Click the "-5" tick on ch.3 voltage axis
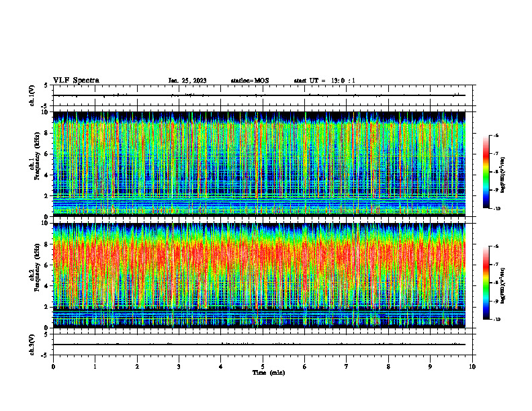This screenshot has width=532, height=411. [x=45, y=355]
